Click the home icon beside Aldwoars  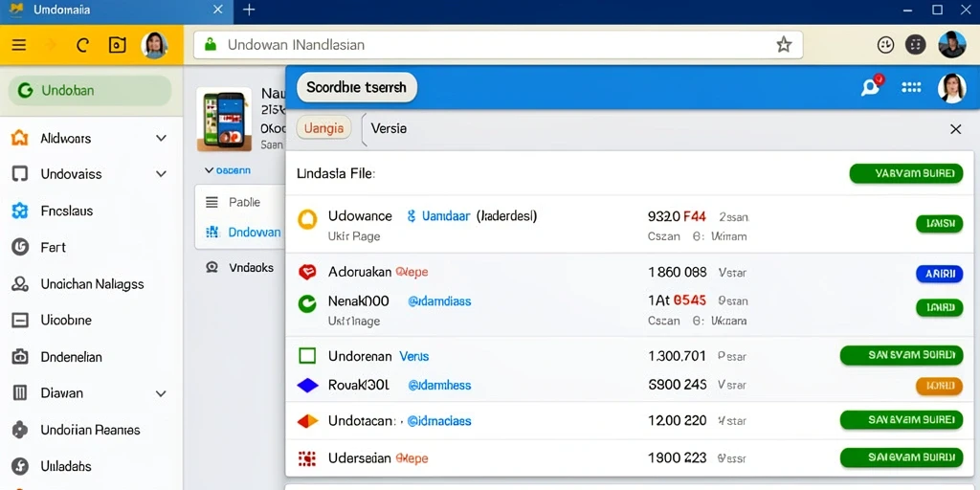click(20, 138)
